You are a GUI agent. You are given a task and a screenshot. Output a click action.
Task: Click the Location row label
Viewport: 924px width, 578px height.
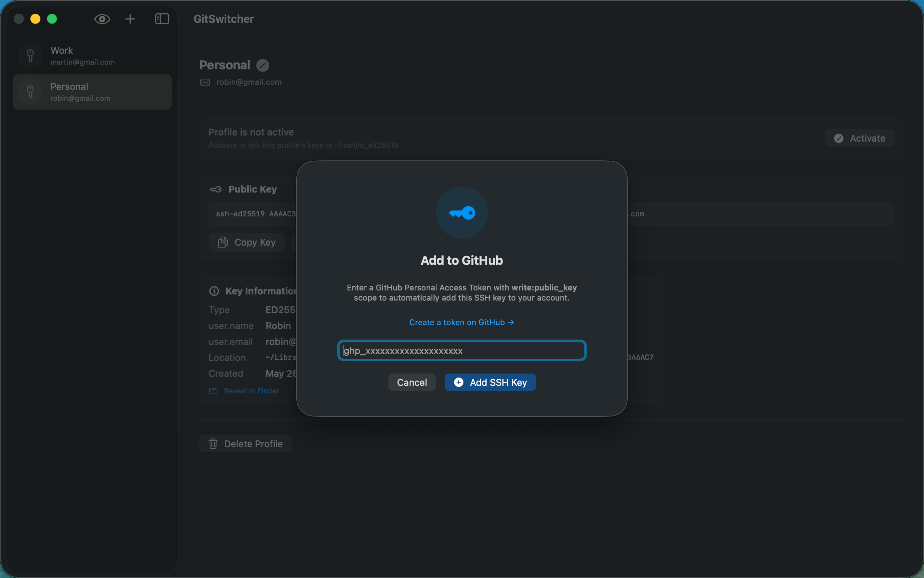pos(227,358)
